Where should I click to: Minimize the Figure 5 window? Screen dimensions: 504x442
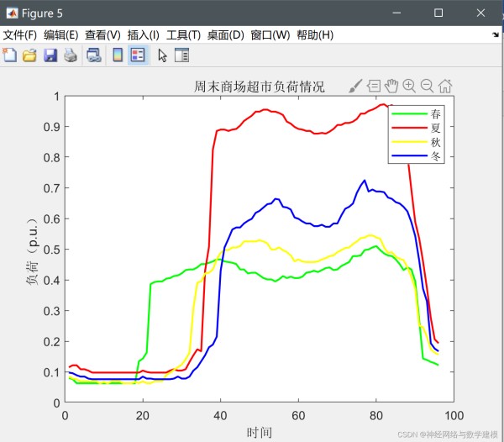(x=396, y=13)
